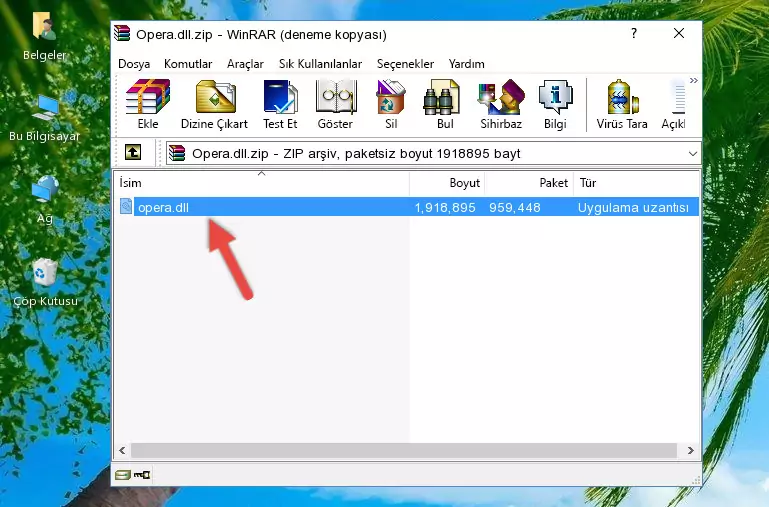Open the Bul find tool

point(445,104)
